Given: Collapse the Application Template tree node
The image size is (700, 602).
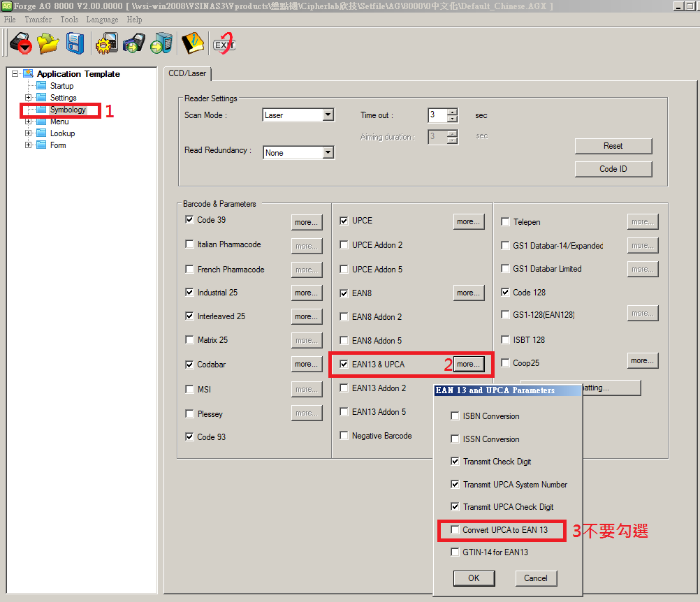Looking at the screenshot, I should 15,73.
